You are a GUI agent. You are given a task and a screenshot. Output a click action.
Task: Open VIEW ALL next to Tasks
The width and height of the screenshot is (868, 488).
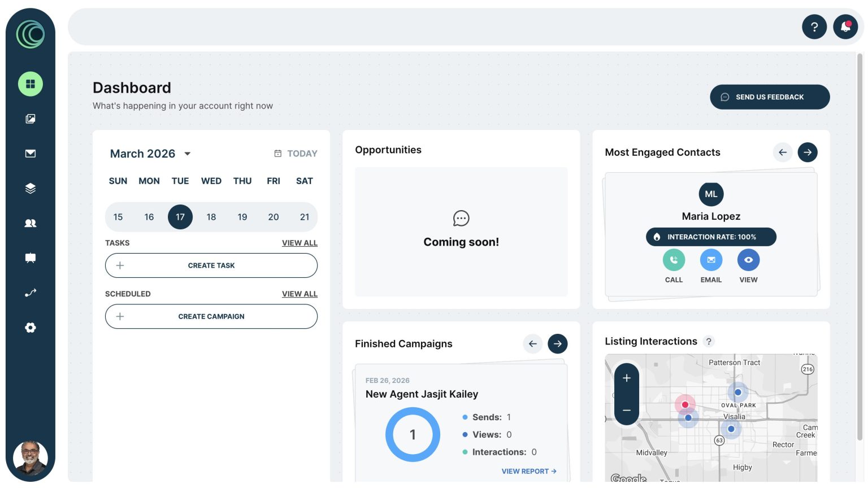point(300,243)
